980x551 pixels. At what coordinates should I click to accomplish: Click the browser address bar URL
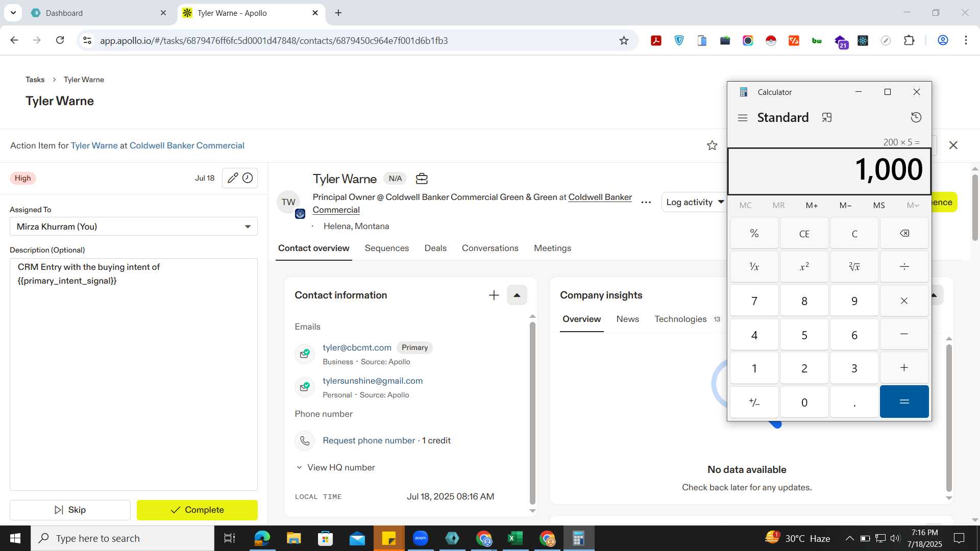click(274, 41)
